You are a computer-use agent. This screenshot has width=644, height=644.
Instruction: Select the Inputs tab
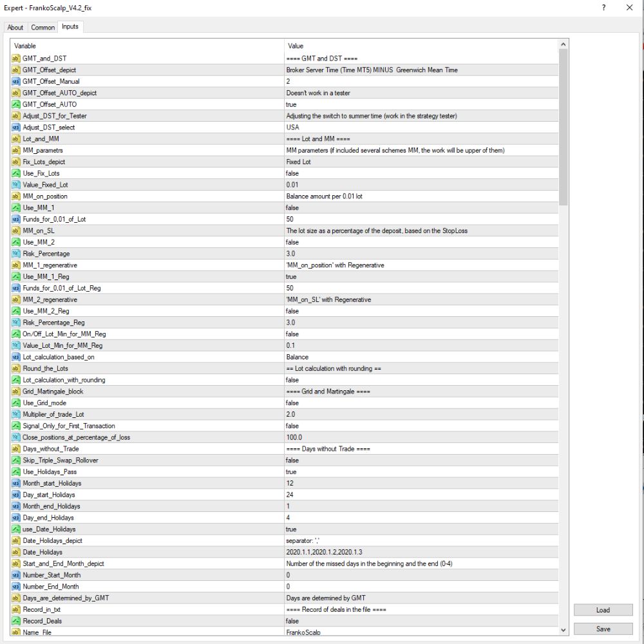pos(70,26)
